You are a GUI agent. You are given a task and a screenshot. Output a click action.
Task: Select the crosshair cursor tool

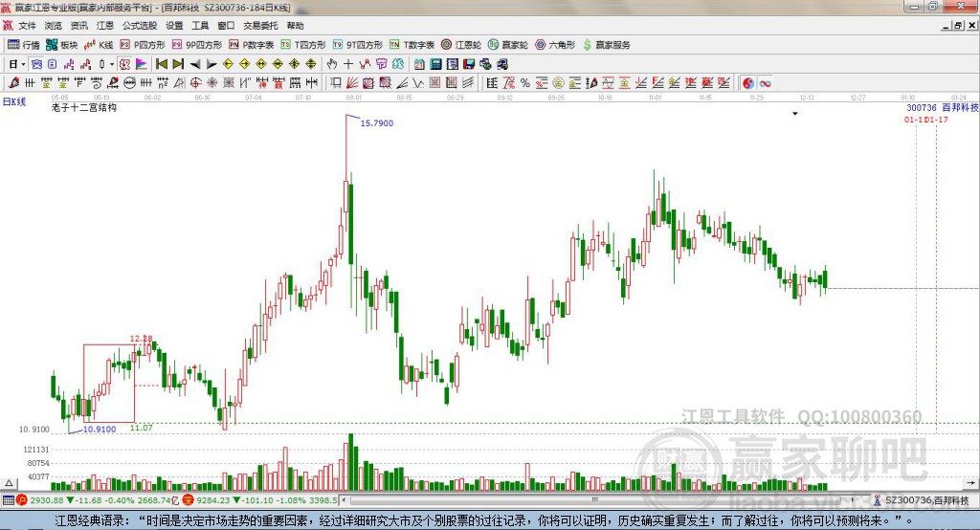pyautogui.click(x=348, y=64)
